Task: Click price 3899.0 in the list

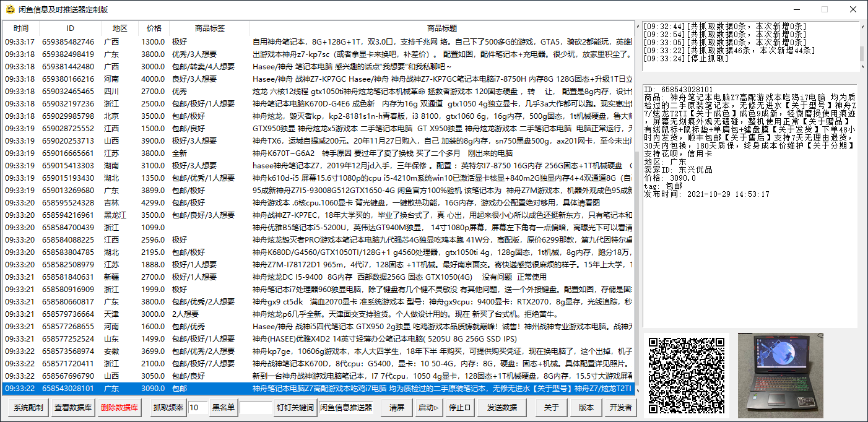Action: [153, 191]
